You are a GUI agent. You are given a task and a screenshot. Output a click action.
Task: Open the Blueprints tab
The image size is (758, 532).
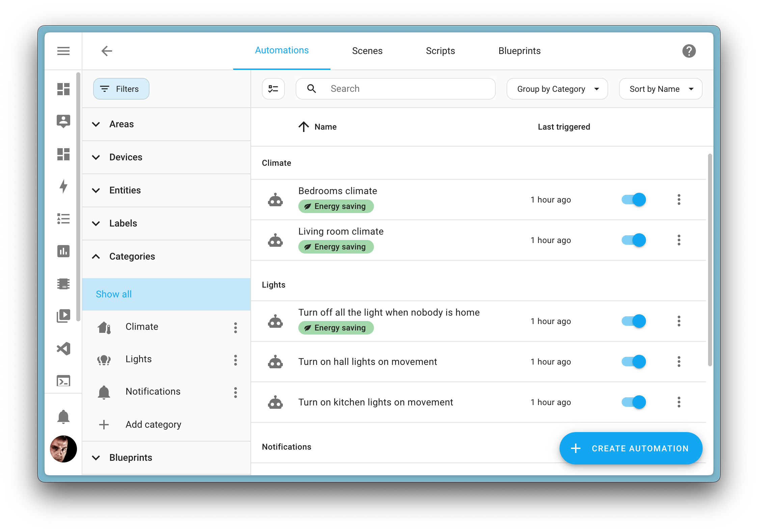[x=519, y=51]
